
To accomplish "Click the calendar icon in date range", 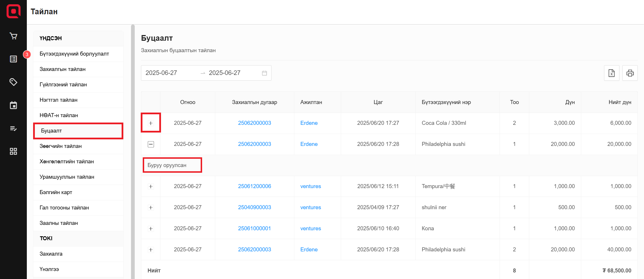I will [264, 73].
